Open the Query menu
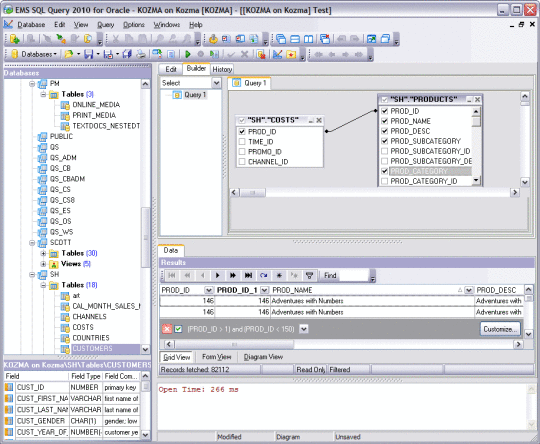 [105, 25]
